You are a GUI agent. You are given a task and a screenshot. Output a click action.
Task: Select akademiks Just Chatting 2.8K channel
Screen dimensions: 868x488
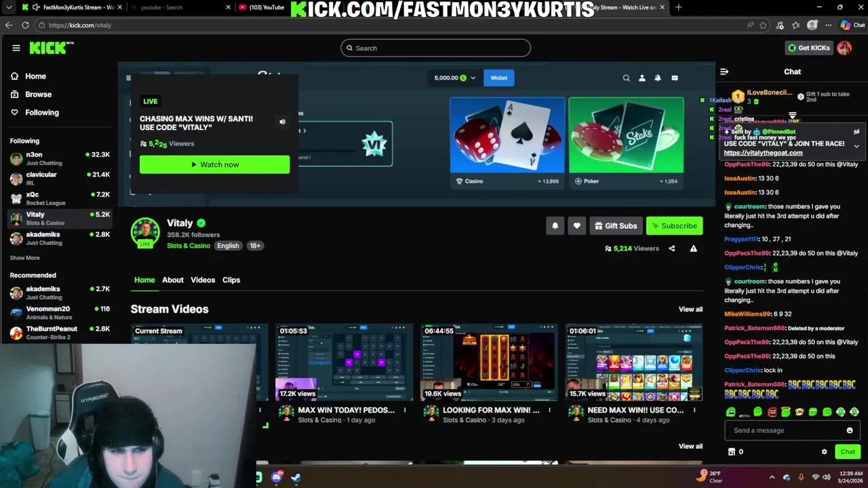[60, 238]
